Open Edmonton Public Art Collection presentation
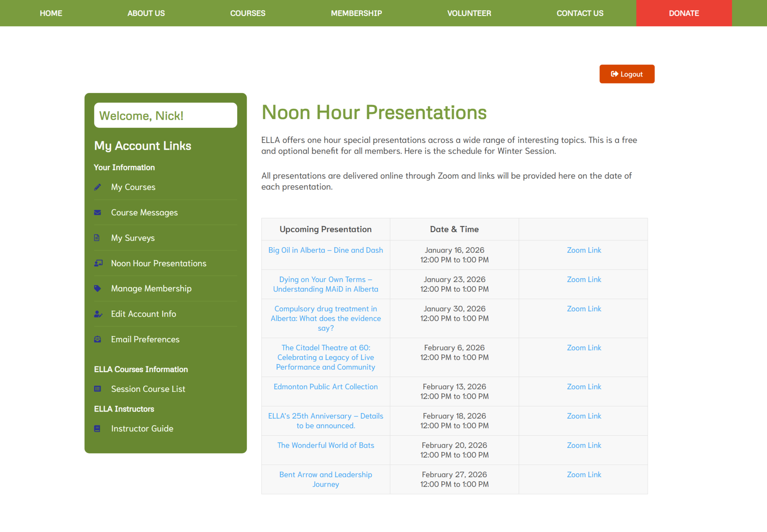 [325, 387]
